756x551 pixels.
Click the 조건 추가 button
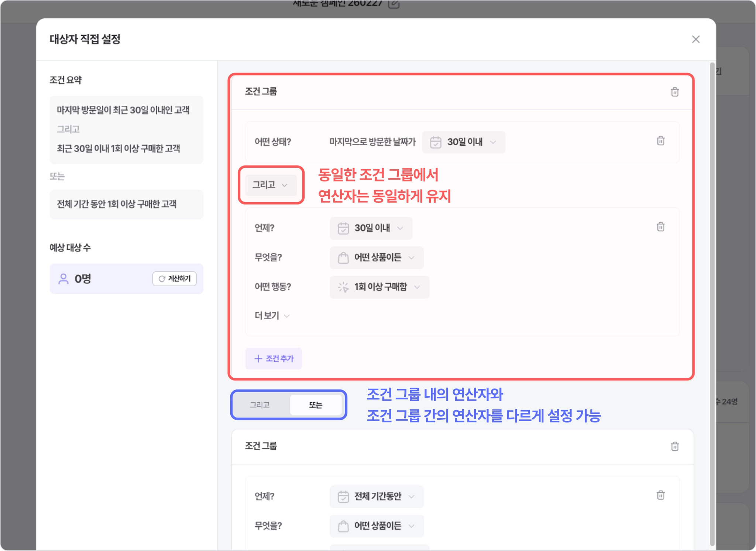point(274,358)
